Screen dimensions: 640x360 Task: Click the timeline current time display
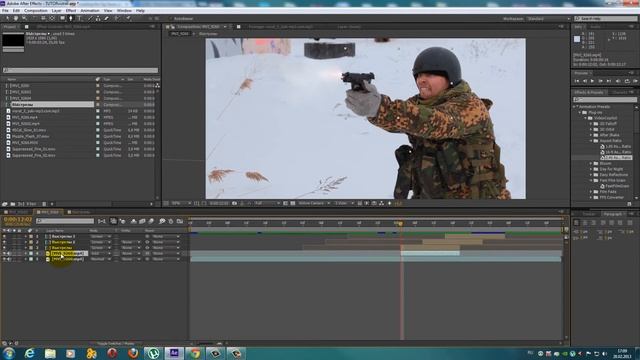18,220
